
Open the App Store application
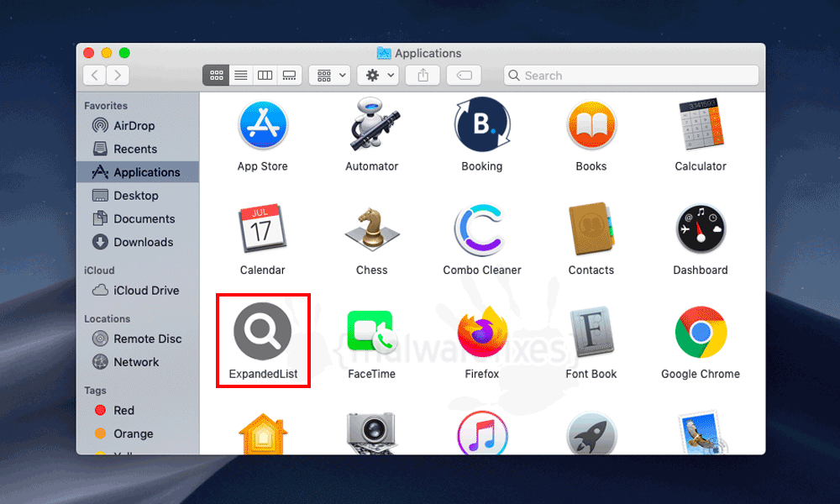click(262, 125)
